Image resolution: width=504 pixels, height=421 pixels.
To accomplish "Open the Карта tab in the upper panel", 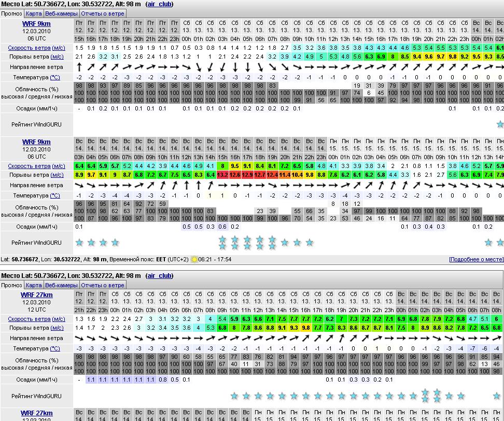I will 34,13.
